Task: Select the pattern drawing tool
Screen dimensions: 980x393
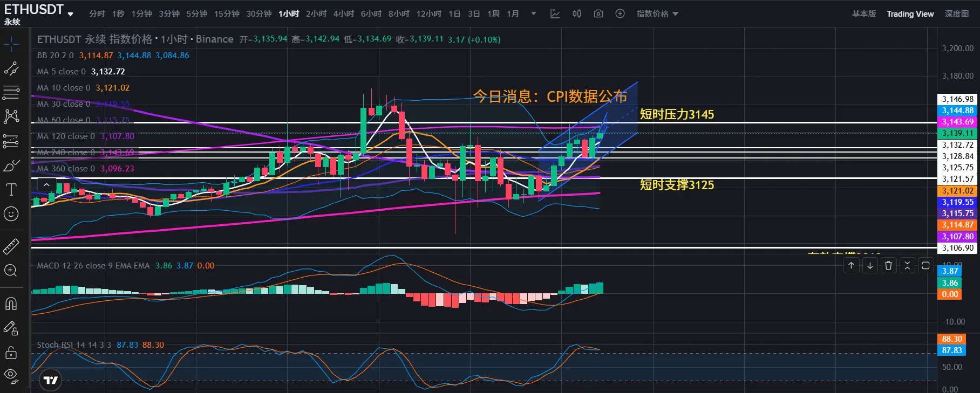Action: point(11,116)
